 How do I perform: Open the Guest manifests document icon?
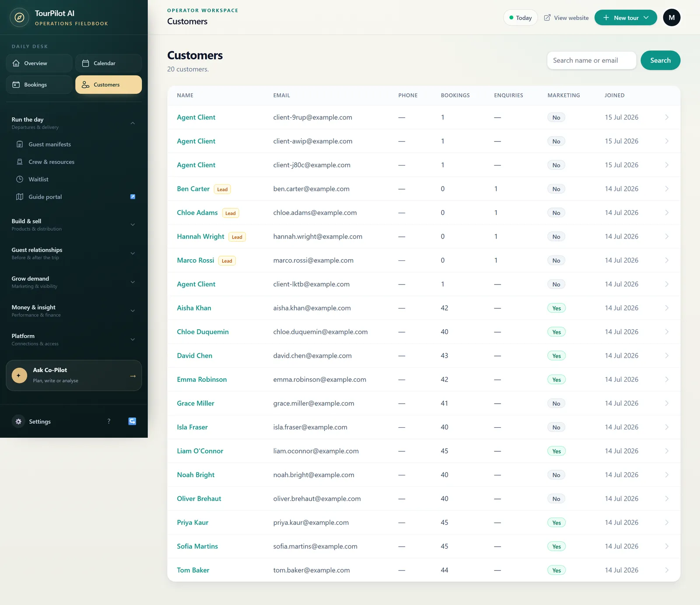[x=20, y=144]
